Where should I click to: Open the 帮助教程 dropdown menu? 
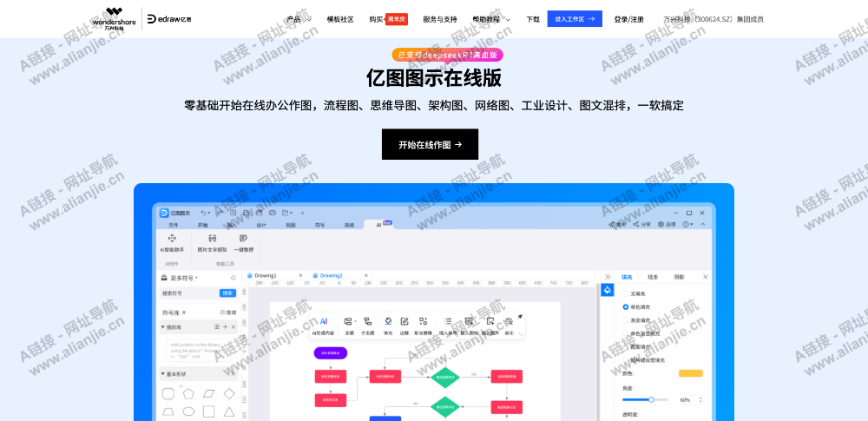point(491,19)
